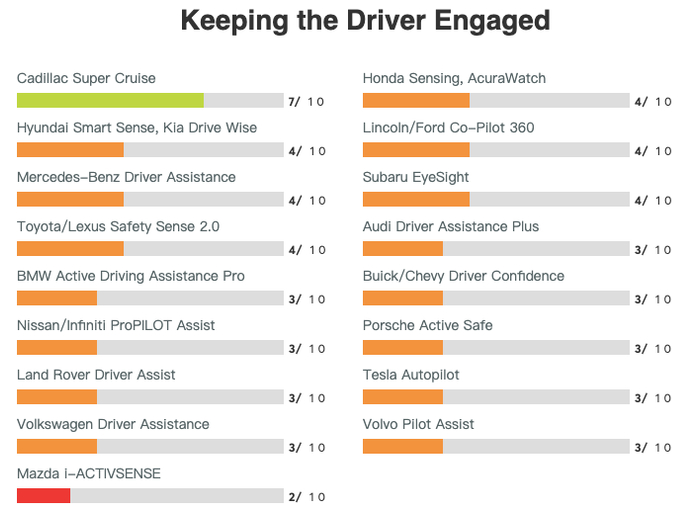
Task: Select the Lincoln/Ford Co-Pilot 360 orange bar
Action: tap(416, 150)
